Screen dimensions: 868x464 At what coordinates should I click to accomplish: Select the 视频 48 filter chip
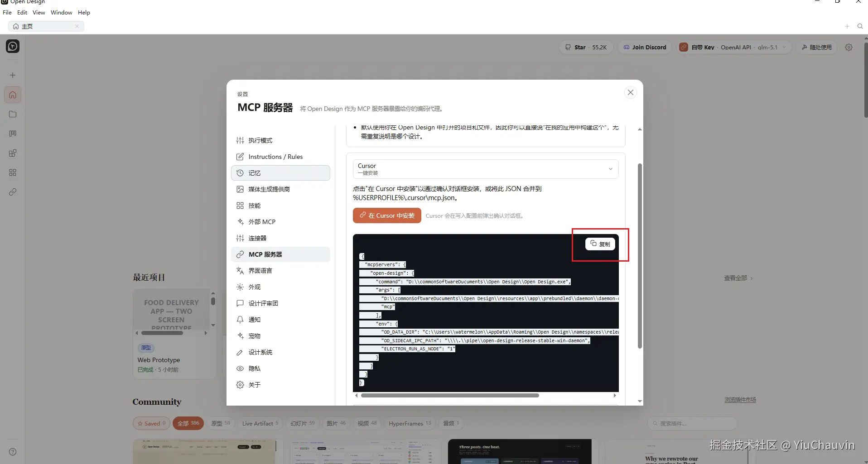367,423
